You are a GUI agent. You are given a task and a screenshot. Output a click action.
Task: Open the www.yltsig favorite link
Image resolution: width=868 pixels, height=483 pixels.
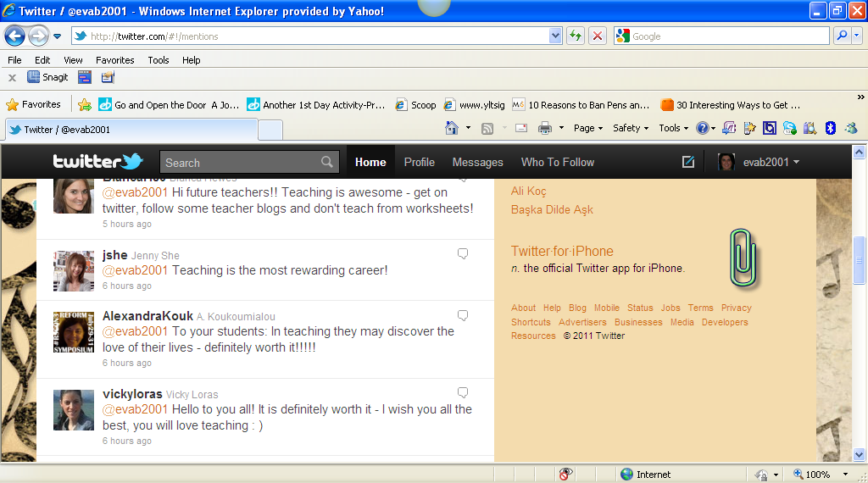[x=475, y=104]
